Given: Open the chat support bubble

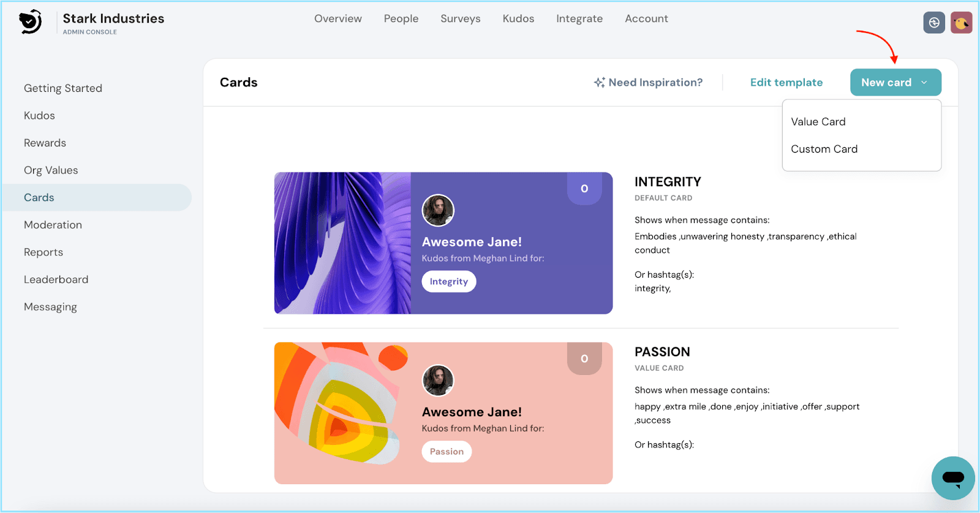Looking at the screenshot, I should point(953,478).
